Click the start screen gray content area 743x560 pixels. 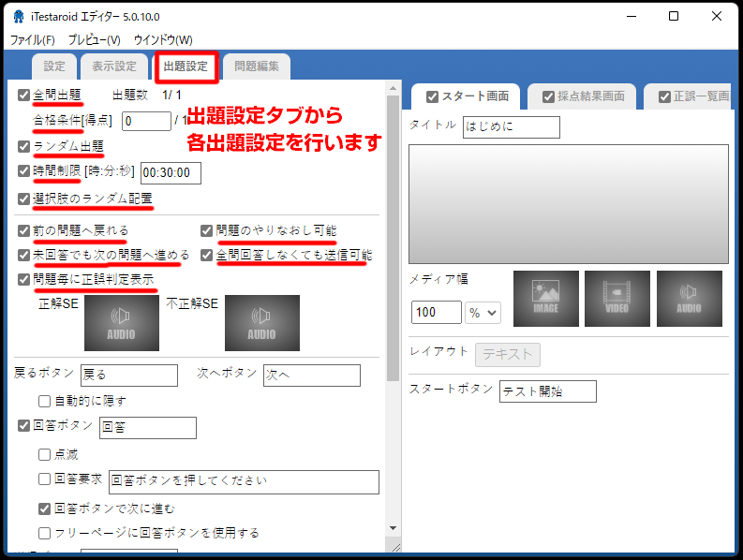coord(569,204)
